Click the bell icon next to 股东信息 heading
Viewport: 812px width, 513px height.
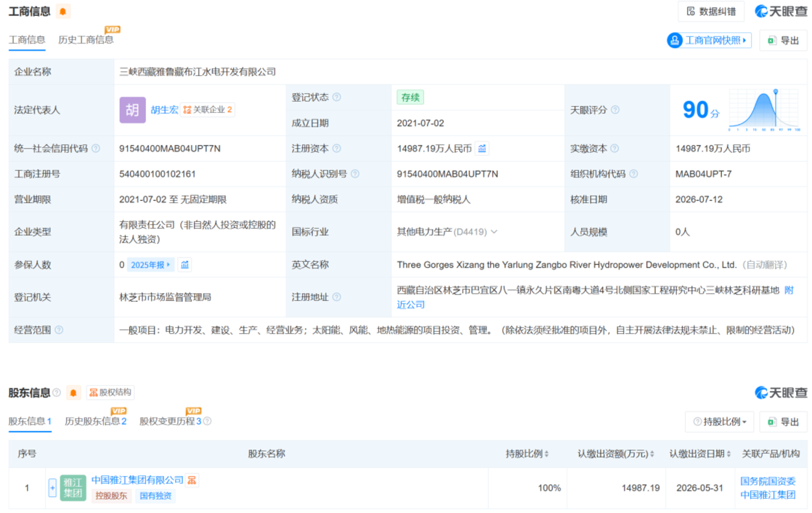click(x=73, y=393)
